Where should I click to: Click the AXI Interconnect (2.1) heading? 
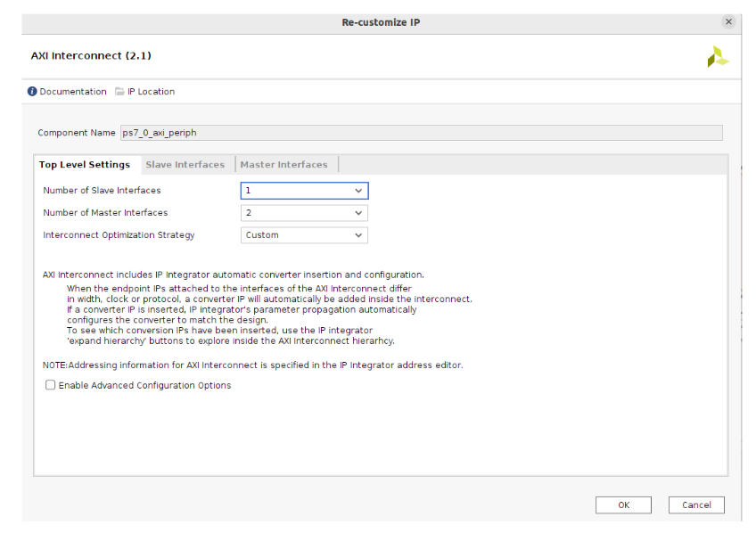coord(91,56)
